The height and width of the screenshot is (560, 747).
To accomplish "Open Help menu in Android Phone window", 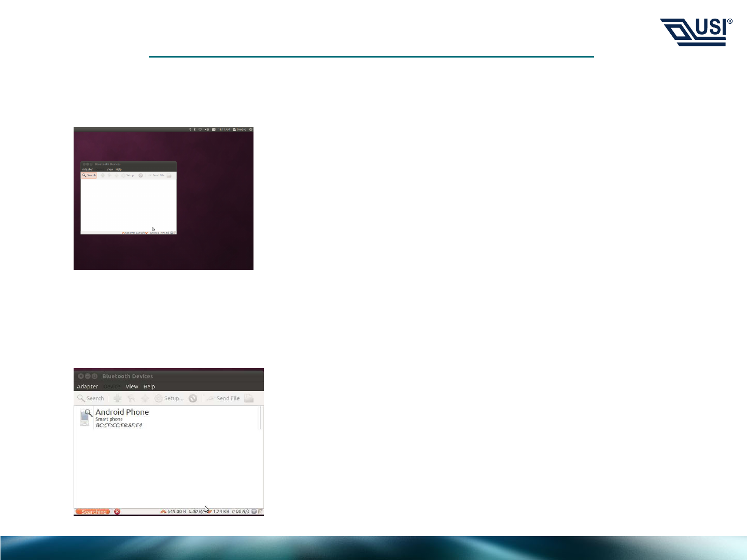I will click(x=149, y=386).
